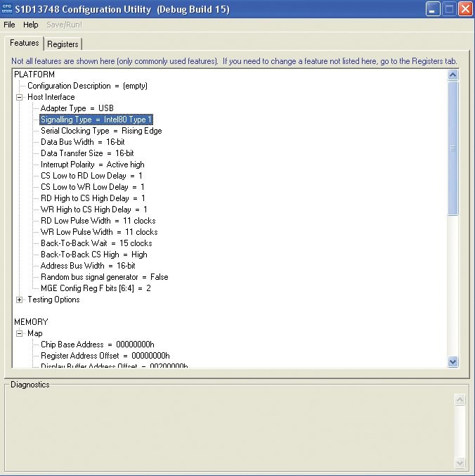
Task: Select Serial Clocking Type = Rising Edge
Action: point(101,131)
